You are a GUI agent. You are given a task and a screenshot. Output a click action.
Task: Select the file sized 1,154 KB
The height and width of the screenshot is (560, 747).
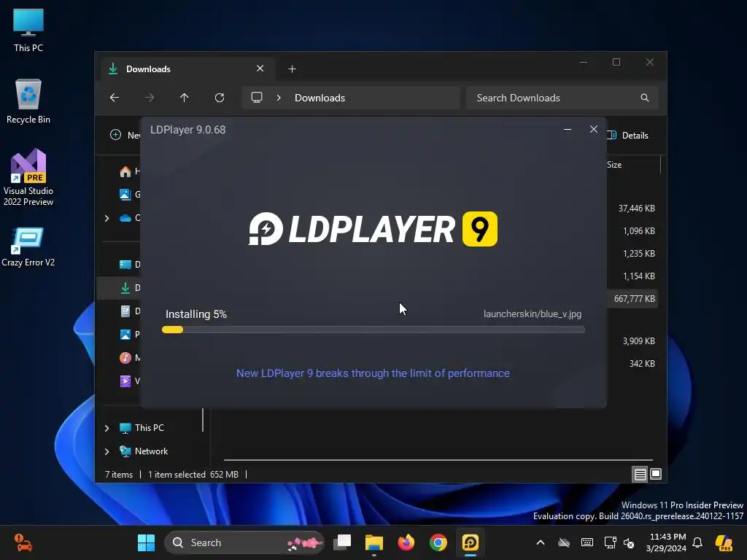tap(639, 276)
